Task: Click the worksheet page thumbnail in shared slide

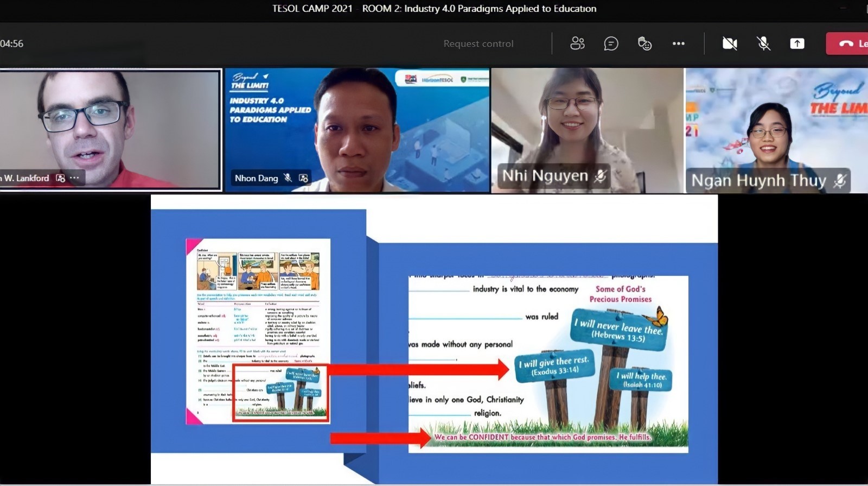Action: point(258,331)
